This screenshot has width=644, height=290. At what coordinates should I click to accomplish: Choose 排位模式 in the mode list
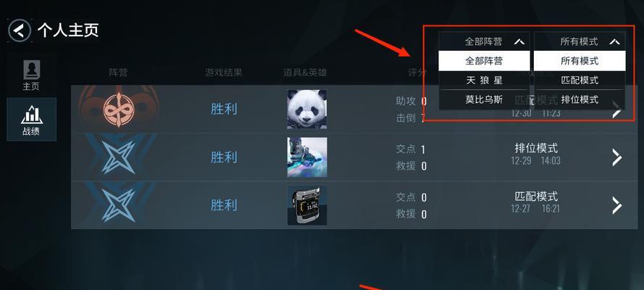[580, 100]
